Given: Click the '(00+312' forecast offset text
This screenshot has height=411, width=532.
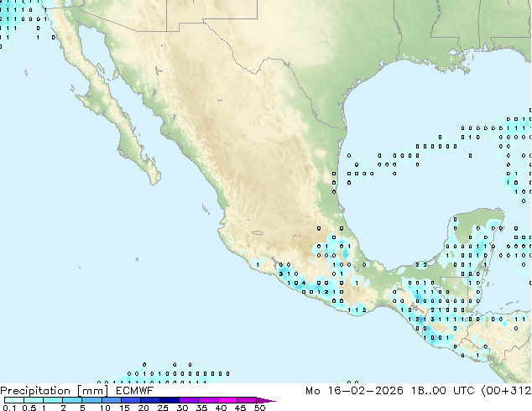Looking at the screenshot, I should pos(507,391).
